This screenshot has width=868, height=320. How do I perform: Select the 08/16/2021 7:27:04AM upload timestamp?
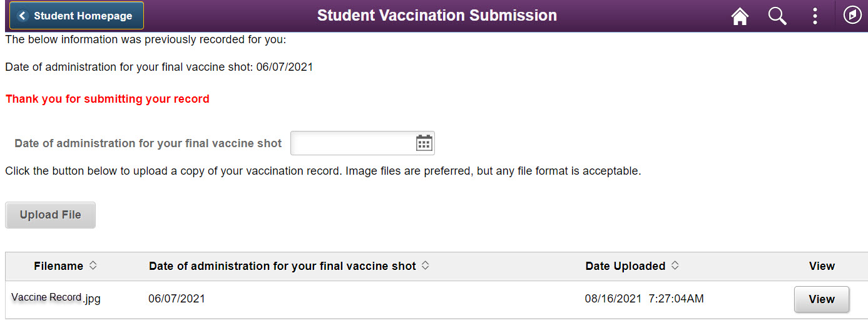tap(645, 299)
